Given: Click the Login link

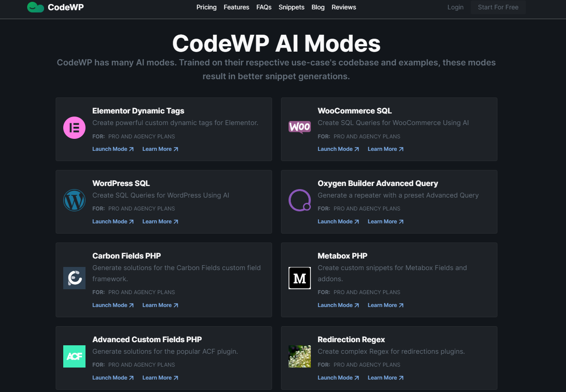Looking at the screenshot, I should [x=456, y=7].
